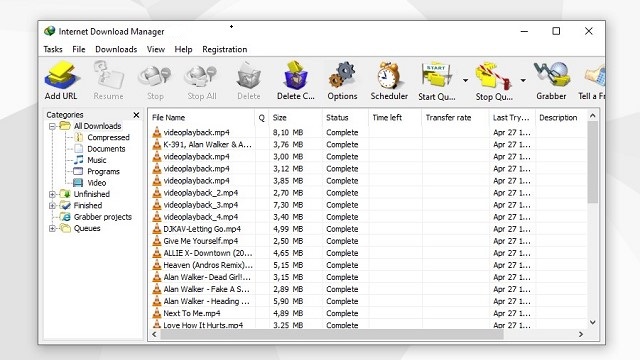Click the horizontal scrollbar thumb

pos(332,334)
